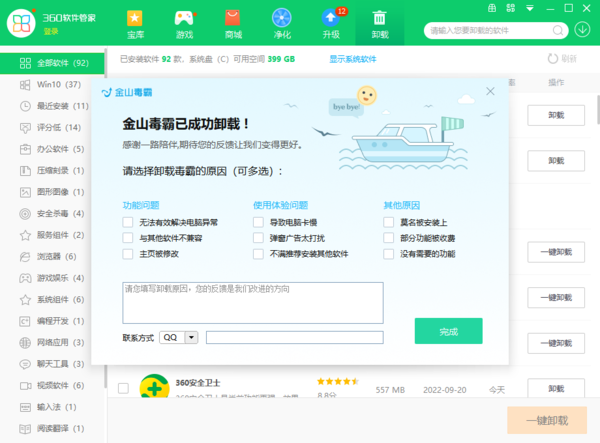Open the 联系方式 QQ dropdown

[x=179, y=337]
